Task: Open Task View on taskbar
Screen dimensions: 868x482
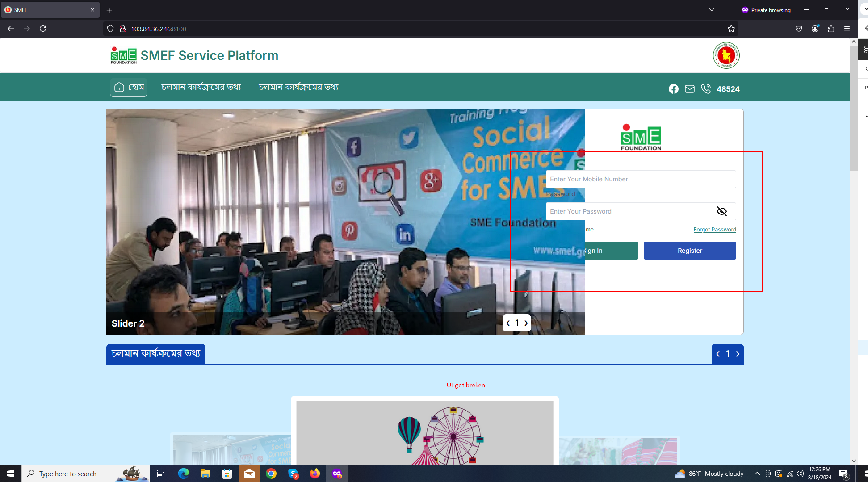Action: (x=161, y=474)
